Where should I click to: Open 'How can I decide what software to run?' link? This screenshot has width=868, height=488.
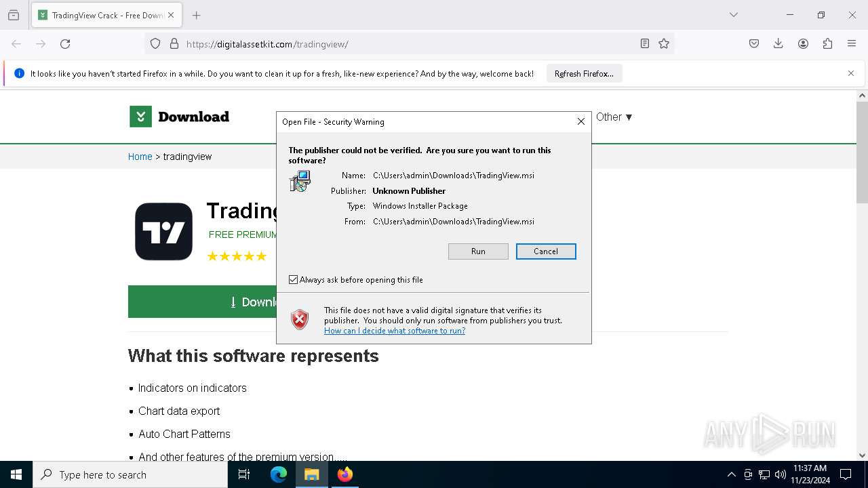pos(395,331)
